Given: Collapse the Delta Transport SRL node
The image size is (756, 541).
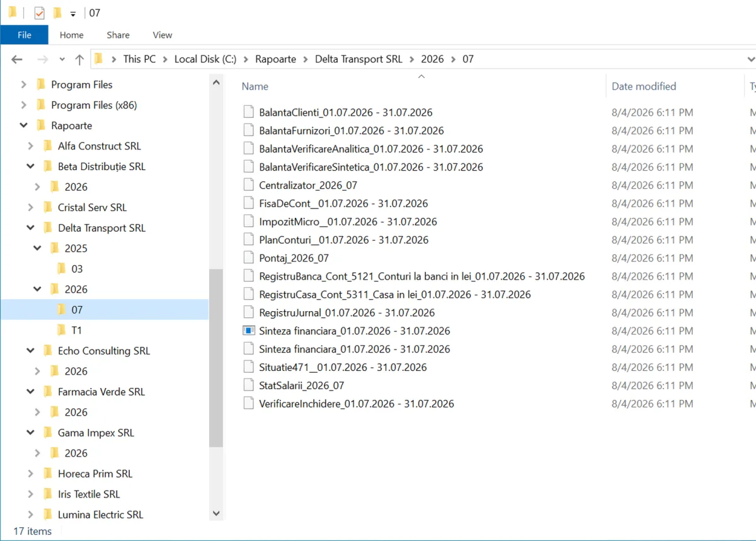Looking at the screenshot, I should [31, 228].
